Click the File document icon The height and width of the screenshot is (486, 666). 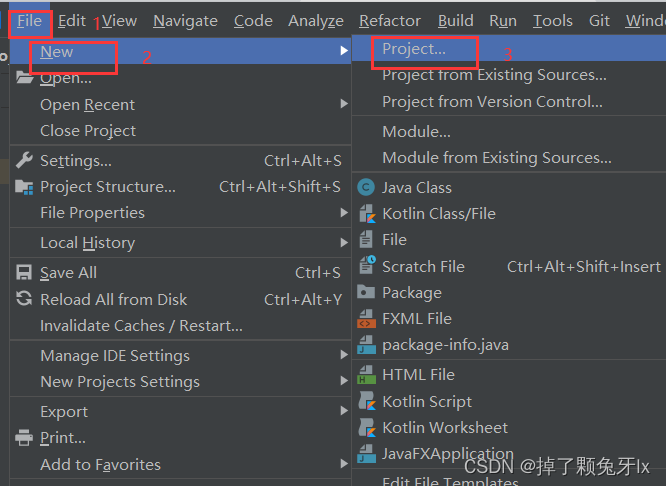point(366,239)
